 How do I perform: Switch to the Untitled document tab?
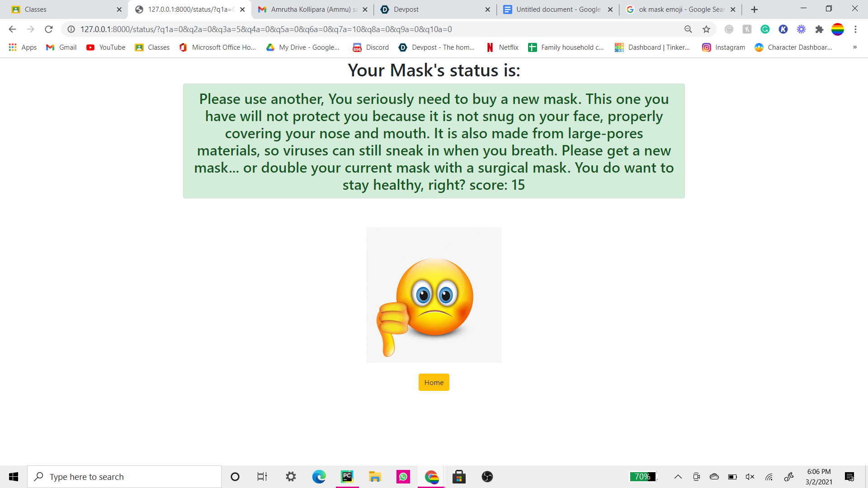[x=557, y=9]
